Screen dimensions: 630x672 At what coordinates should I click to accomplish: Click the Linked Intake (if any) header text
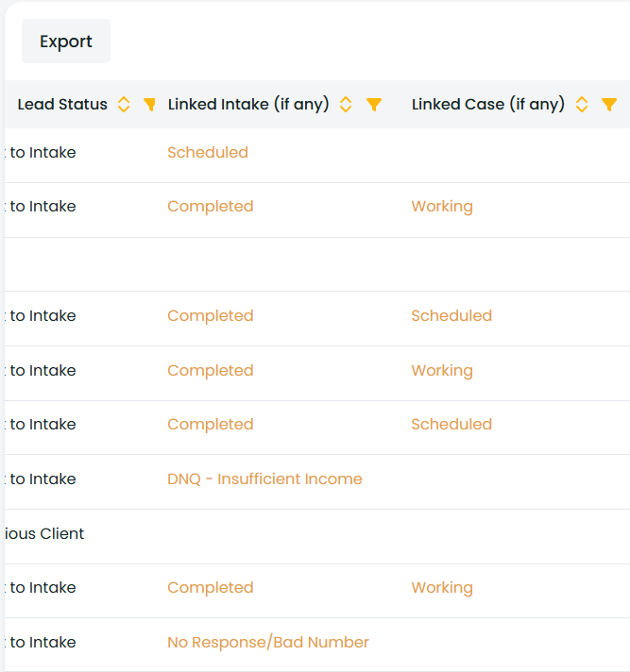[x=248, y=105]
